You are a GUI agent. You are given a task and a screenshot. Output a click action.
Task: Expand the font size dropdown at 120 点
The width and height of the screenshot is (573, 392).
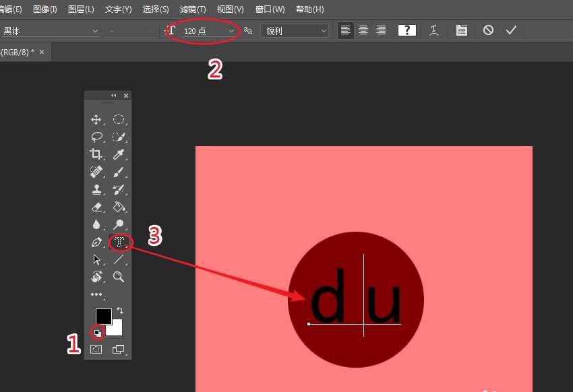point(232,31)
